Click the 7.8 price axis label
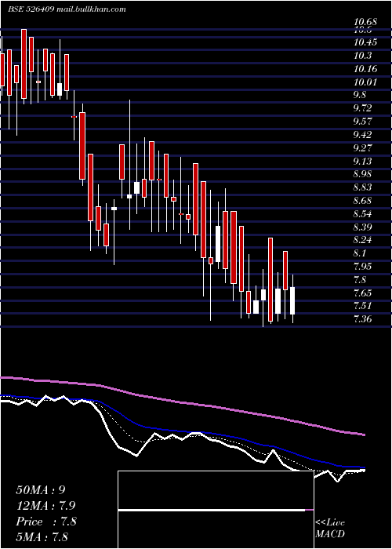 (360, 280)
